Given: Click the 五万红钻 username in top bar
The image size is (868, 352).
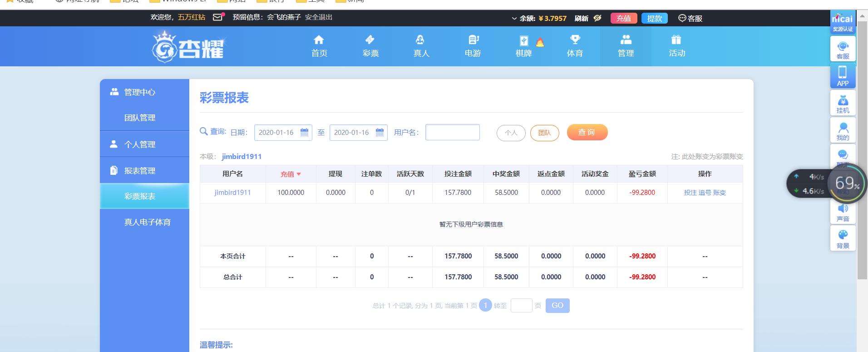Looking at the screenshot, I should click(x=192, y=17).
